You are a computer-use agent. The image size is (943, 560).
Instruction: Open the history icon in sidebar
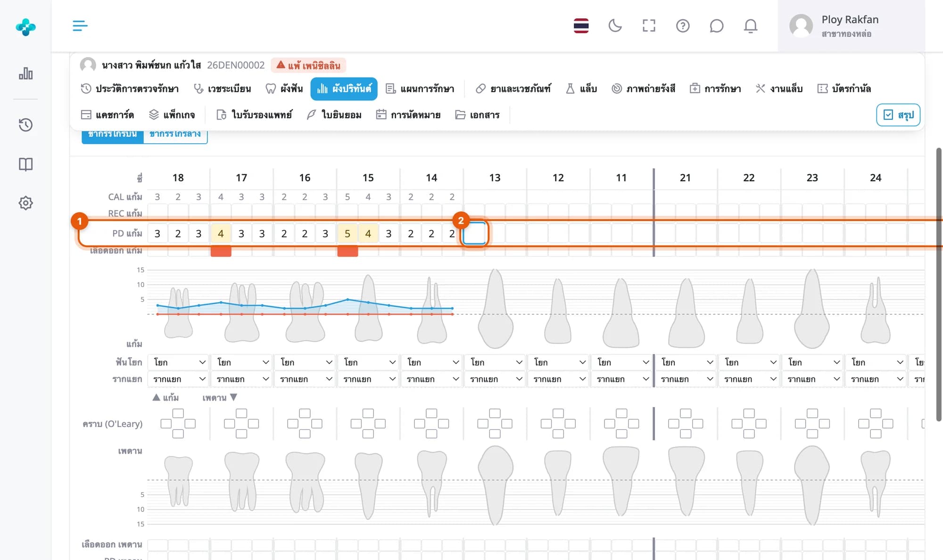[25, 124]
